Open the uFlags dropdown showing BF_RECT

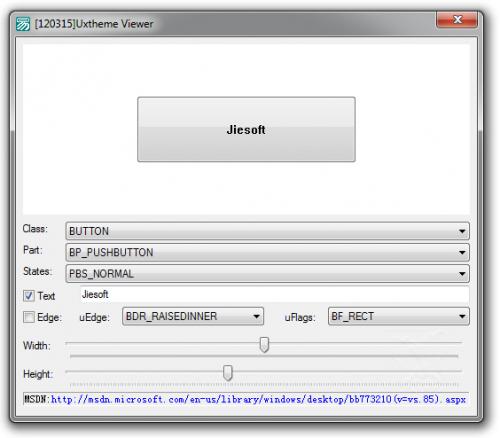399,316
